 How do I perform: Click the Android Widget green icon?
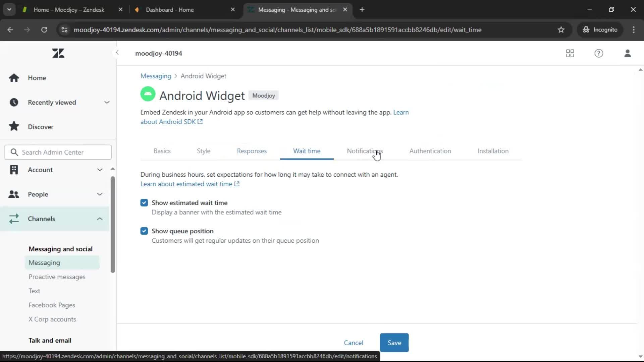coord(148,94)
